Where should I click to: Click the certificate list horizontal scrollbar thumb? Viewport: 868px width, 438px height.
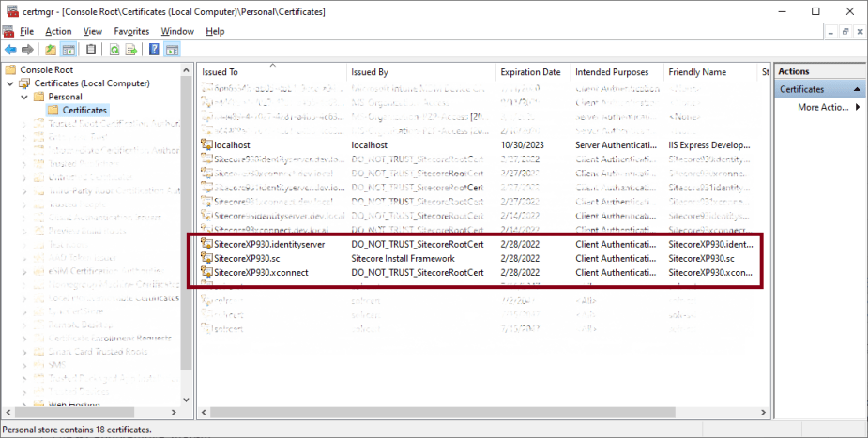tap(442, 413)
